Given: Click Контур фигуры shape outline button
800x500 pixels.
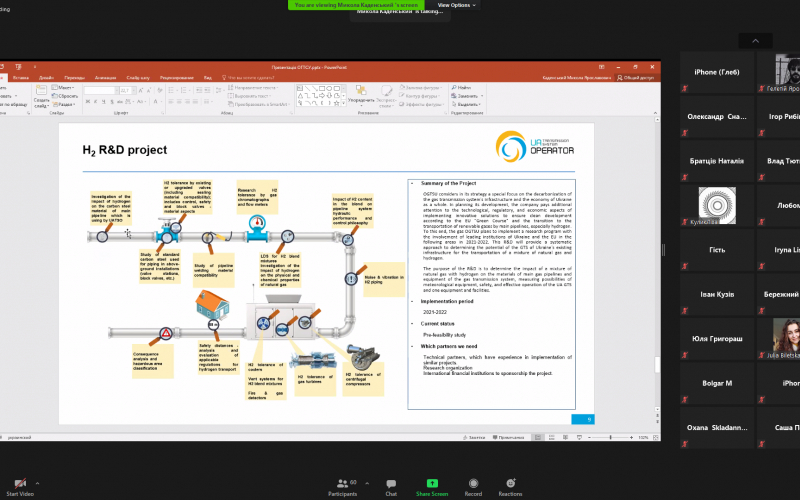Looking at the screenshot, I should click(x=419, y=96).
